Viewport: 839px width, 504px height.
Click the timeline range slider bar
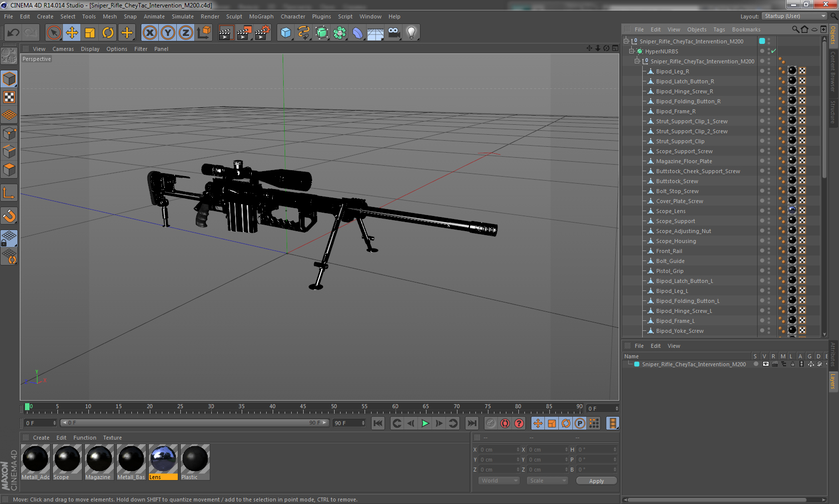[195, 423]
